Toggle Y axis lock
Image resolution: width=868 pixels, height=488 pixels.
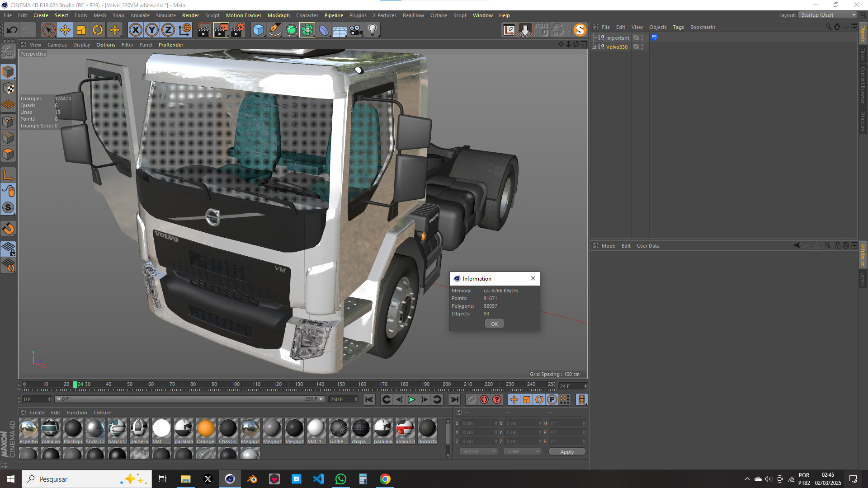click(152, 30)
